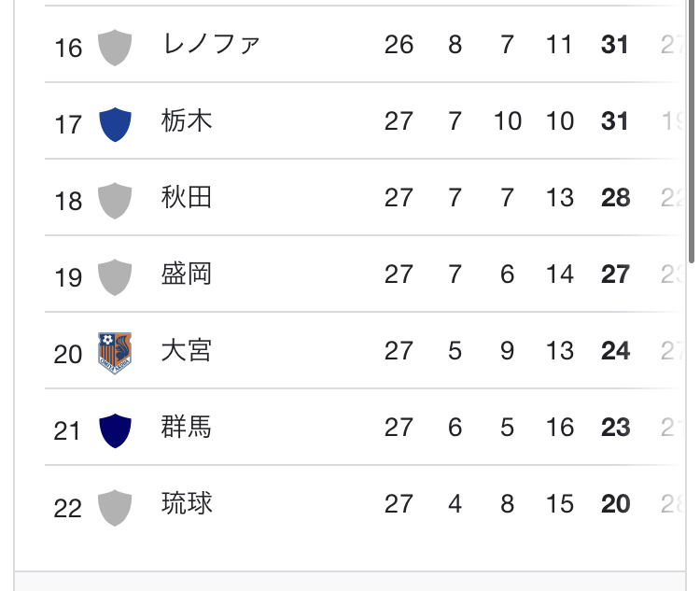Image resolution: width=700 pixels, height=591 pixels.
Task: Click the matches played 26 for レノファ
Action: (x=399, y=45)
